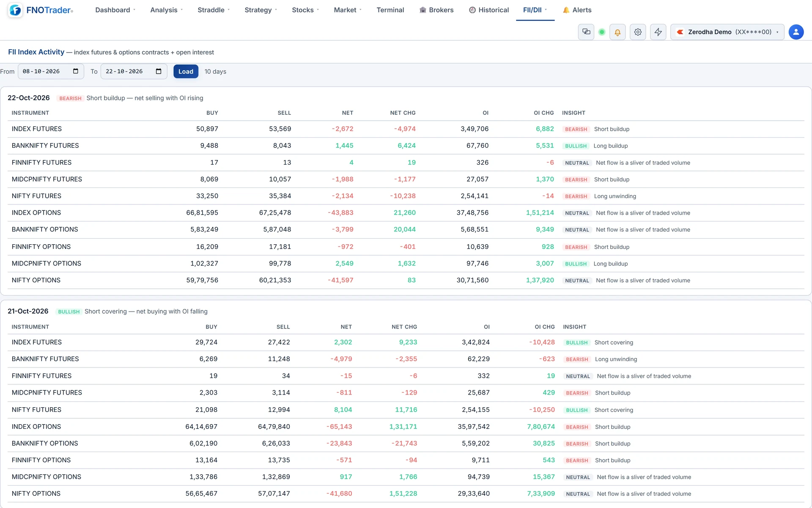Expand the Strategy dropdown
The image size is (812, 508).
(261, 10)
